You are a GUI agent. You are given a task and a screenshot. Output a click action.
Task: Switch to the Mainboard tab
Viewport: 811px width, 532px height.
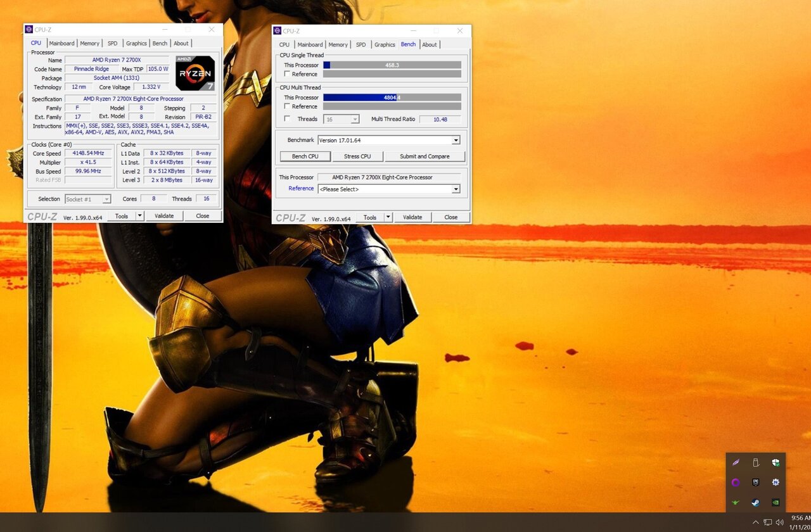62,43
